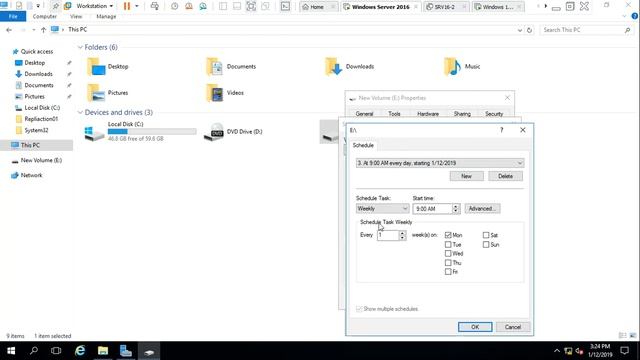Select the Videos folder icon
640x360 pixels.
[215, 93]
